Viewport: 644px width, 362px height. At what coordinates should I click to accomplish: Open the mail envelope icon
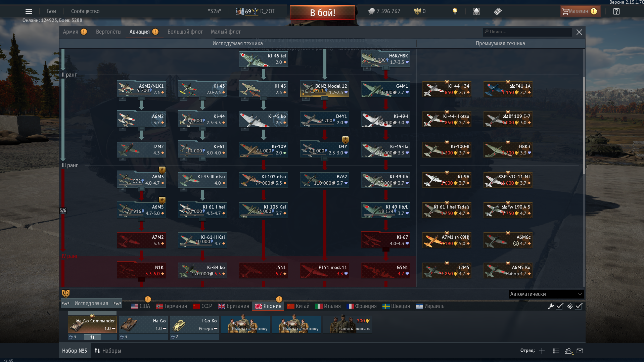pos(580,351)
